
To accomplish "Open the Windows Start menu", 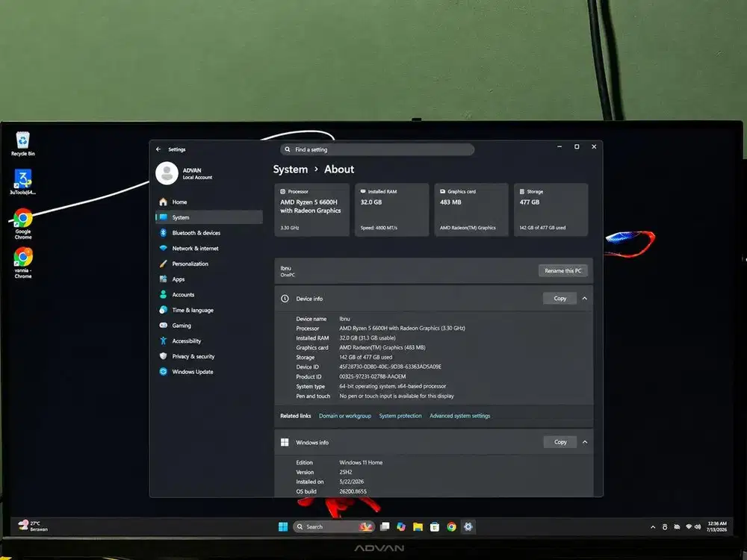I will point(283,526).
